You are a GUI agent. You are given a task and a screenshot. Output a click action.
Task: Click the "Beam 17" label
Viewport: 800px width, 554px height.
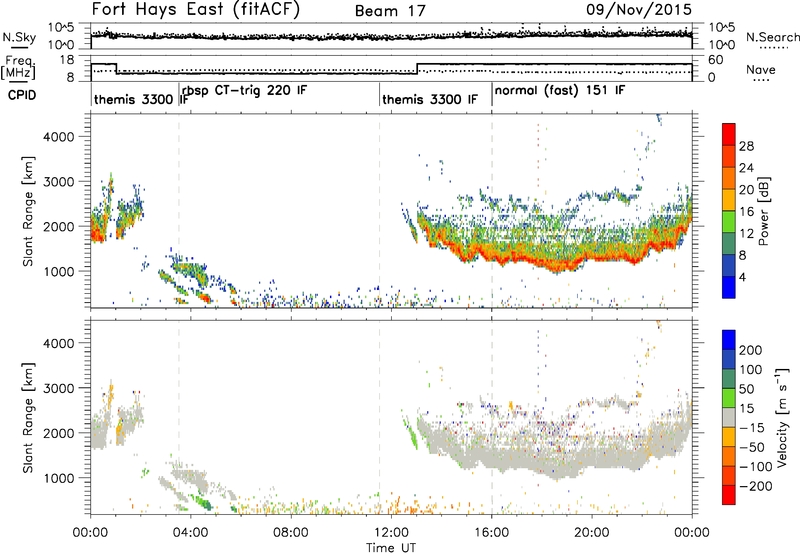(x=390, y=11)
